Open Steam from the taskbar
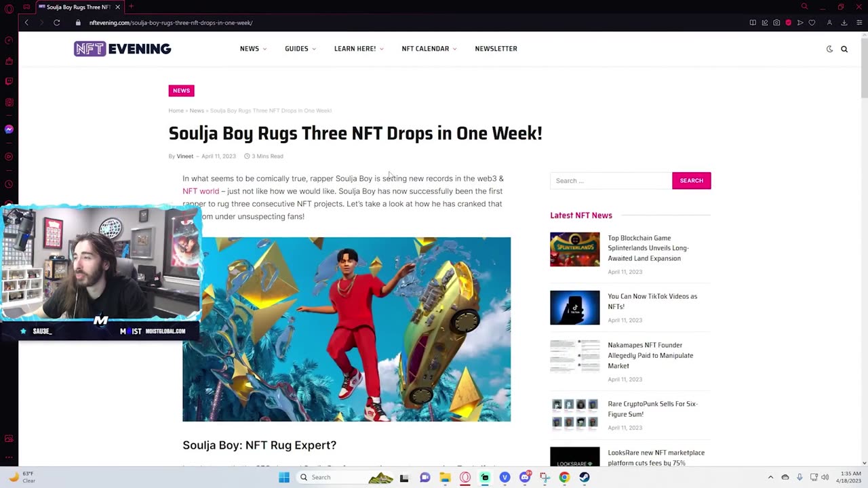This screenshot has height=488, width=868. point(585,477)
